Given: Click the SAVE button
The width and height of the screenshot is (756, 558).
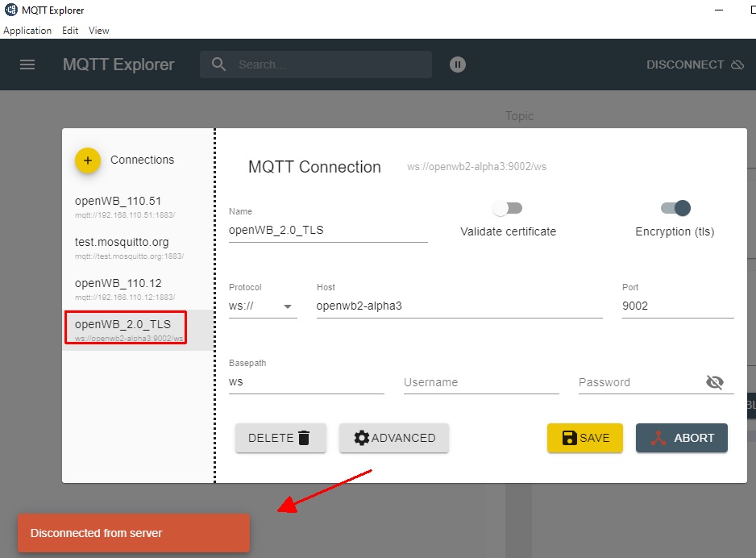Looking at the screenshot, I should 584,438.
